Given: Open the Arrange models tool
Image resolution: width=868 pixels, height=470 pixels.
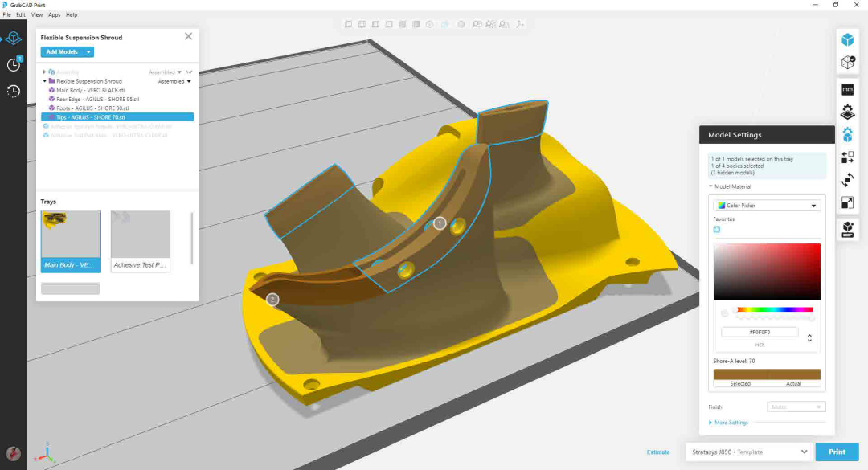Looking at the screenshot, I should click(x=847, y=158).
